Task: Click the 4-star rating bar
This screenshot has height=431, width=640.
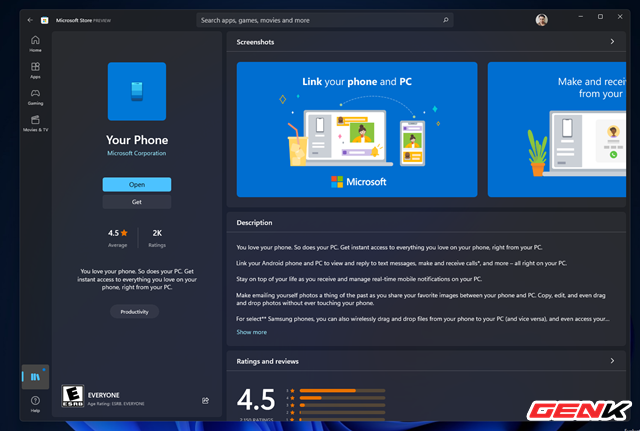Action: (342, 398)
